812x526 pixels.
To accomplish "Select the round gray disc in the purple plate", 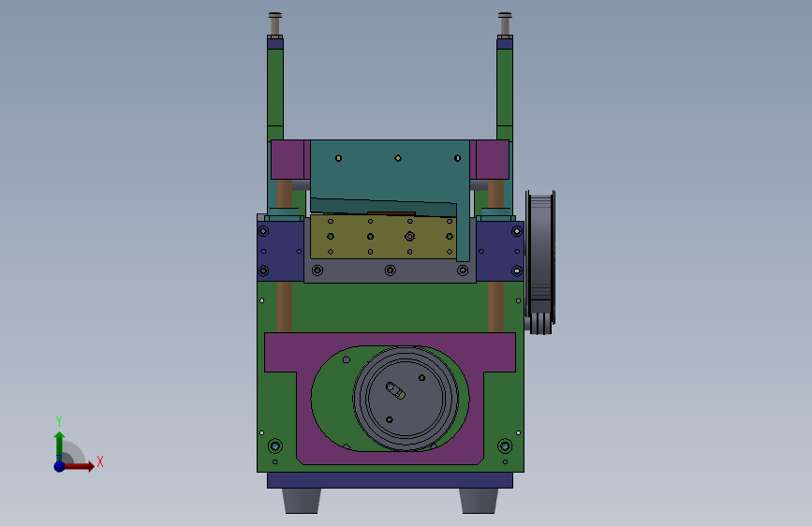I will pyautogui.click(x=406, y=398).
